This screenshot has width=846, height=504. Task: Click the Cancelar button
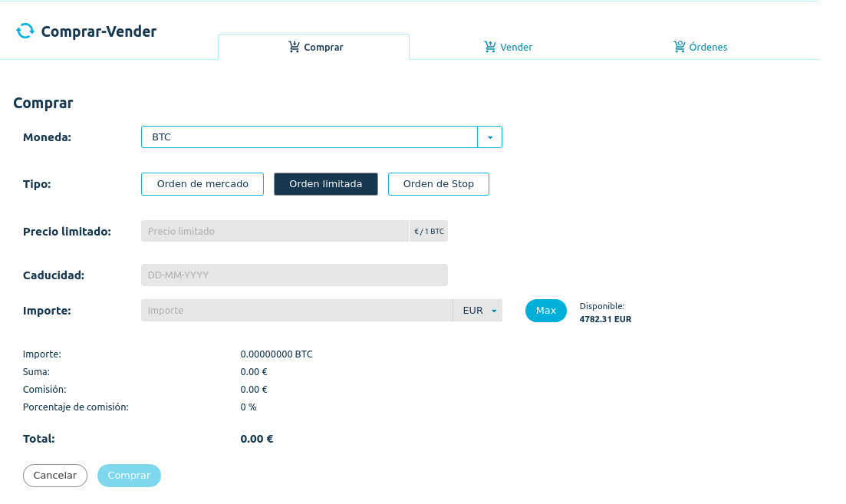55,476
